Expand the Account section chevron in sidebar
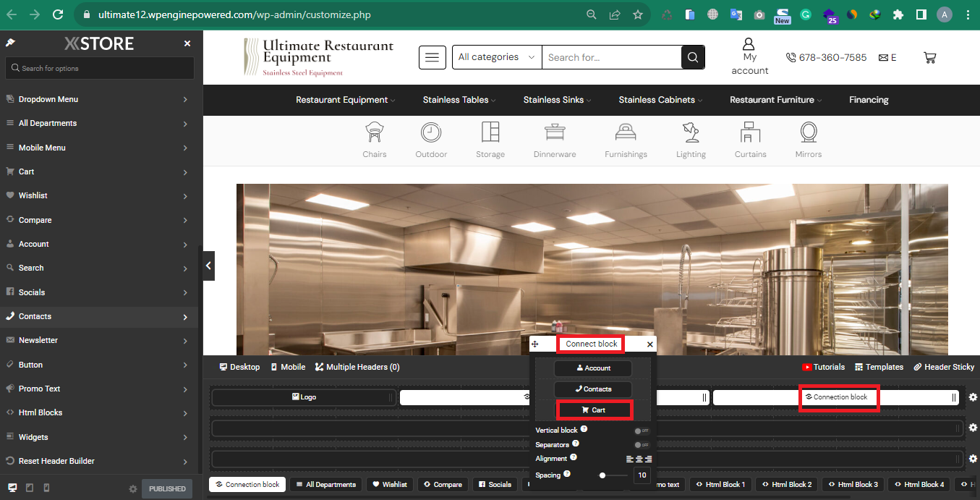This screenshot has height=500, width=980. (x=185, y=245)
